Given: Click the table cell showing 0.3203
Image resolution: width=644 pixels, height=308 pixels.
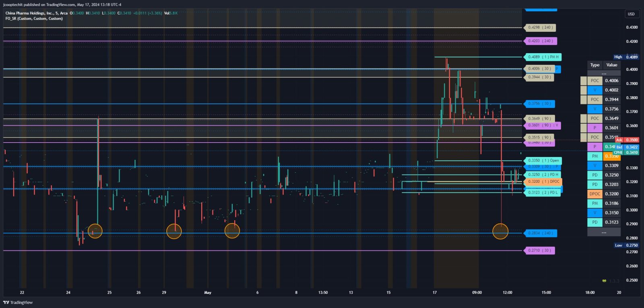Looking at the screenshot, I should pos(611,184).
